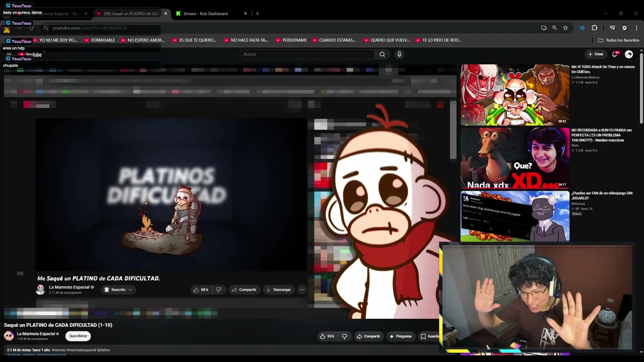Click La Marmota Espacial avatar with 1.33 M subscribers
Screen dimensions: 644x362
point(9,336)
